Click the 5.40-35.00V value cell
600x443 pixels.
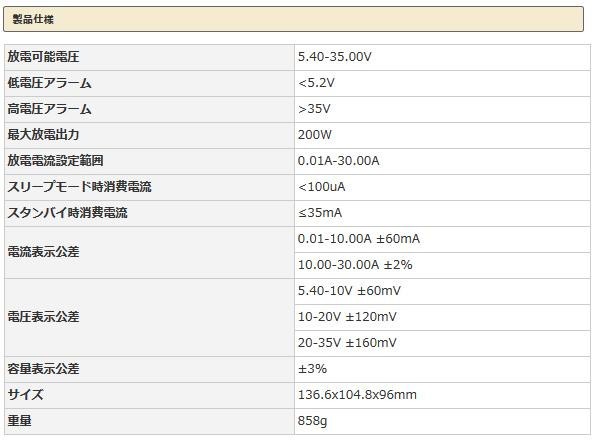pyautogui.click(x=334, y=57)
